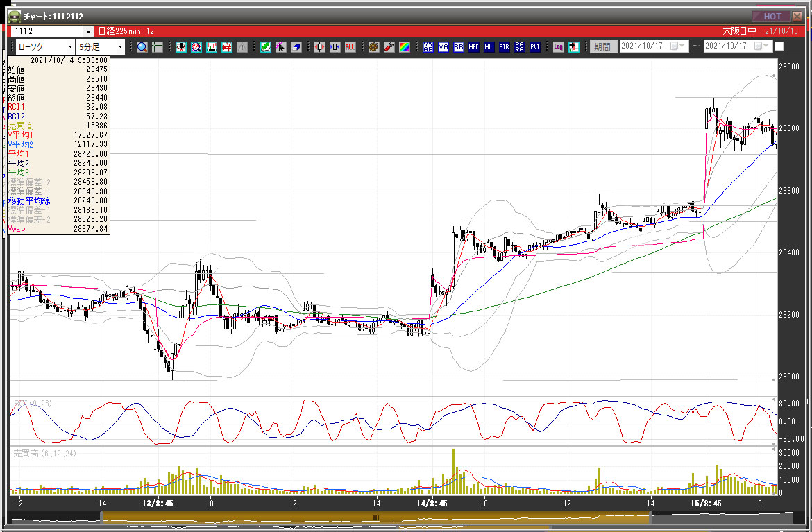Click the chart application icon in title bar
The image size is (812, 532).
(x=14, y=17)
